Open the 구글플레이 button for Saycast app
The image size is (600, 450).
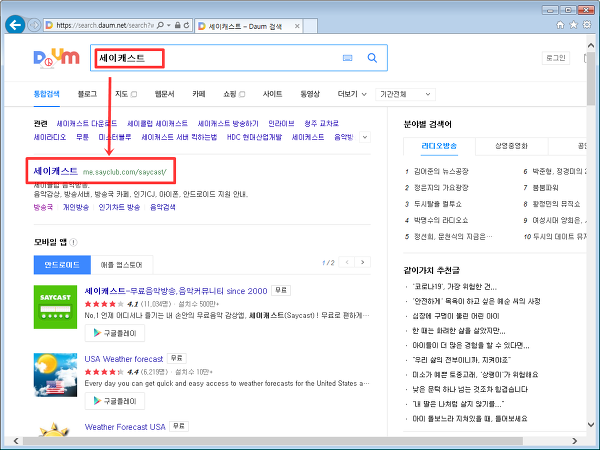(x=115, y=333)
